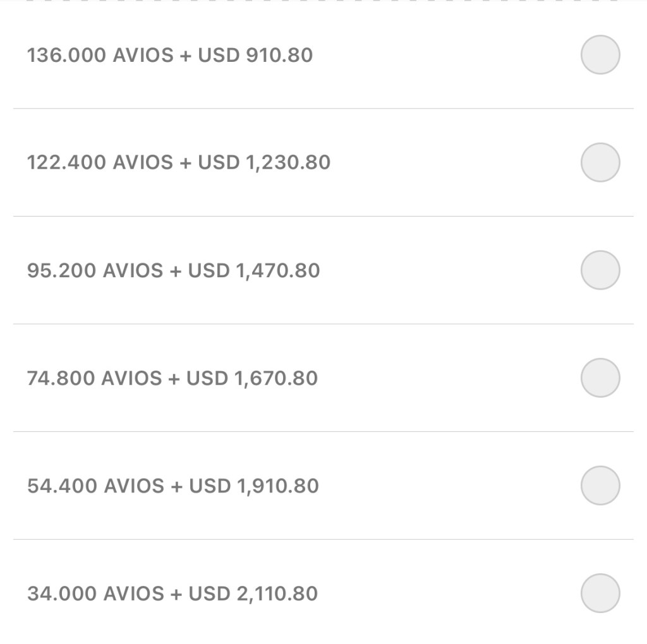
Task: Click the USD 910.80 cash amount
Action: [x=255, y=55]
